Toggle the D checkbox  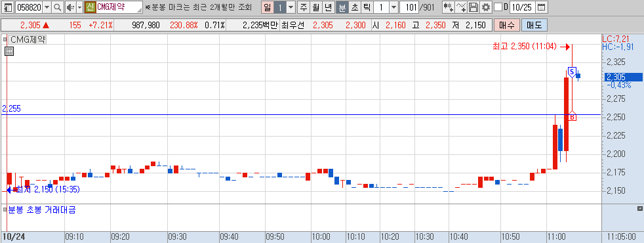(498, 7)
